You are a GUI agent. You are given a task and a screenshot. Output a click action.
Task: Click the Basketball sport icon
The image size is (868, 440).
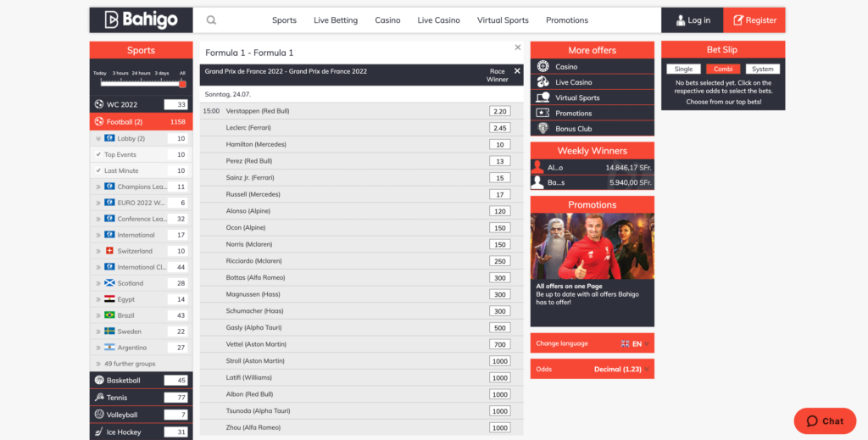[x=99, y=380]
